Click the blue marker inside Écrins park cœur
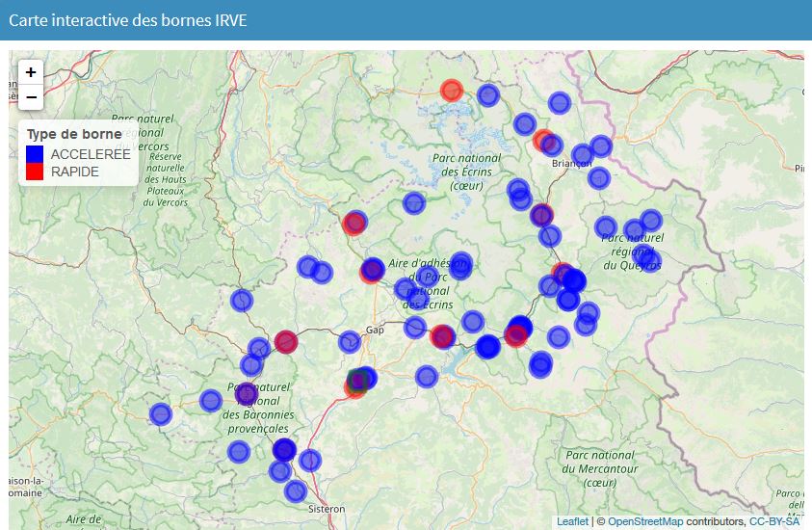The image size is (812, 530). [x=414, y=203]
